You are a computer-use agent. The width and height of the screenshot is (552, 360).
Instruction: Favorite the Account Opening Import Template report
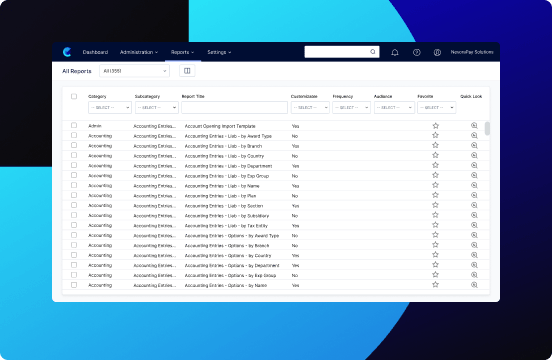[x=435, y=126]
